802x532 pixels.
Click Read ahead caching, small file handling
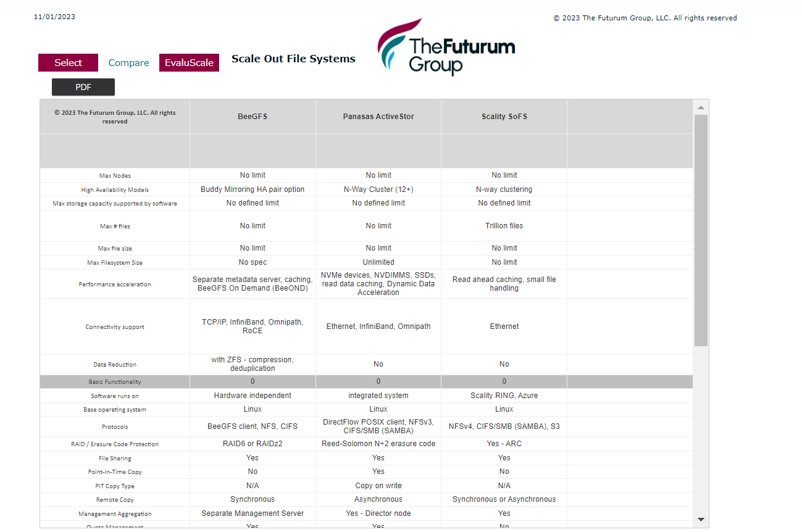pyautogui.click(x=504, y=284)
